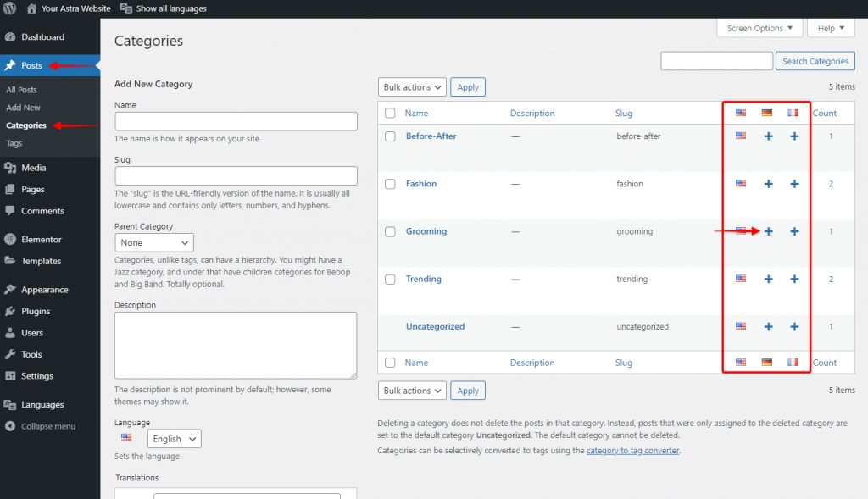868x499 pixels.
Task: Open the Screen Options panel
Action: (x=759, y=27)
